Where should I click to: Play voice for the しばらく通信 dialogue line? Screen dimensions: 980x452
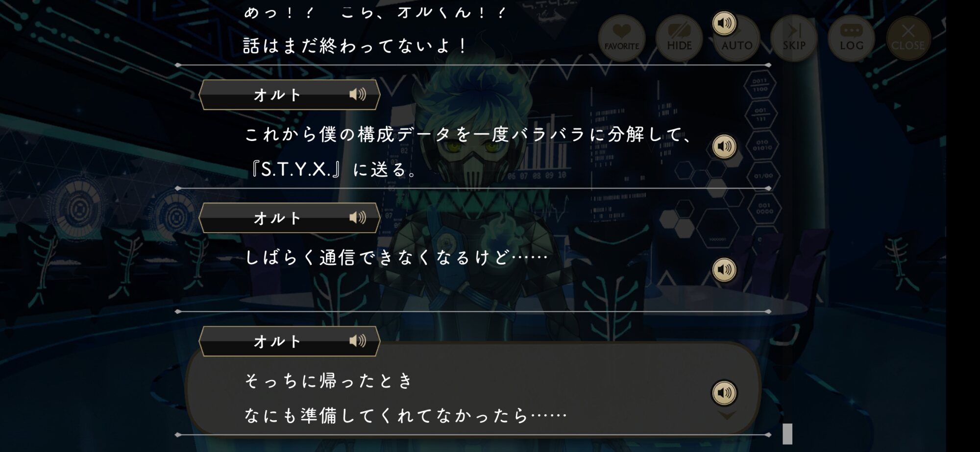click(x=724, y=269)
